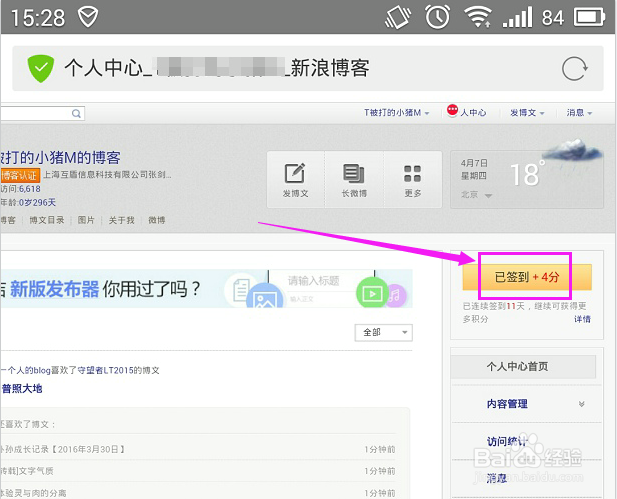Open the 博文目录 tab
The height and width of the screenshot is (499, 617).
pos(47,220)
